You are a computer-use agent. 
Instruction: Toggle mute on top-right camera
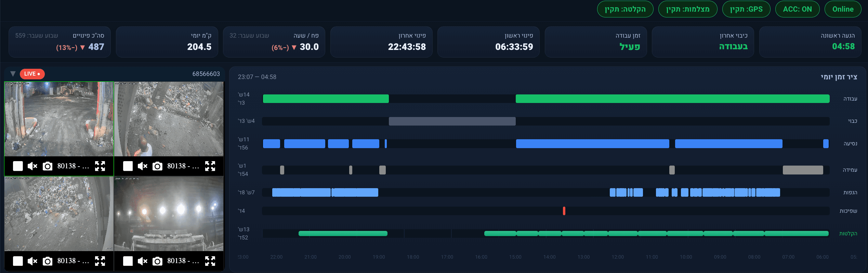tap(142, 166)
